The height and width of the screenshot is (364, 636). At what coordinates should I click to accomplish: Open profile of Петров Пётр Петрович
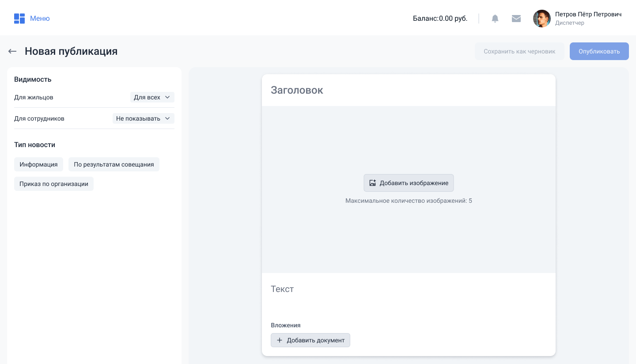(x=588, y=15)
